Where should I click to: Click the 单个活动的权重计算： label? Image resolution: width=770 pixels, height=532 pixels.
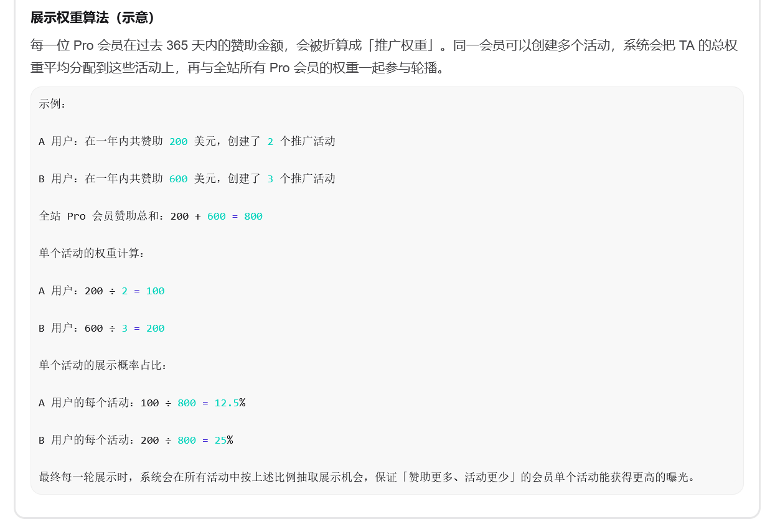pyautogui.click(x=92, y=253)
